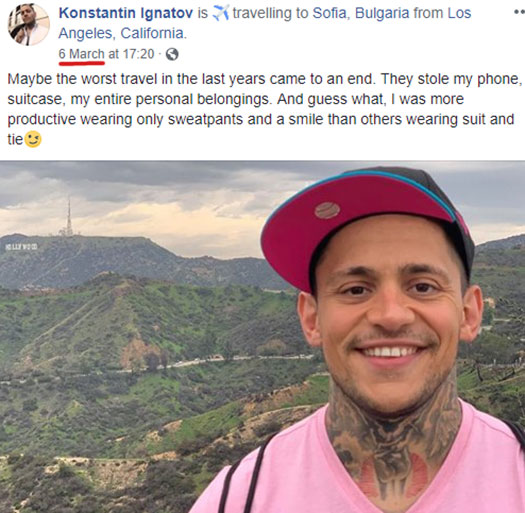Screen dimensions: 525x513
Task: Click the public globe privacy icon
Action: click(172, 54)
